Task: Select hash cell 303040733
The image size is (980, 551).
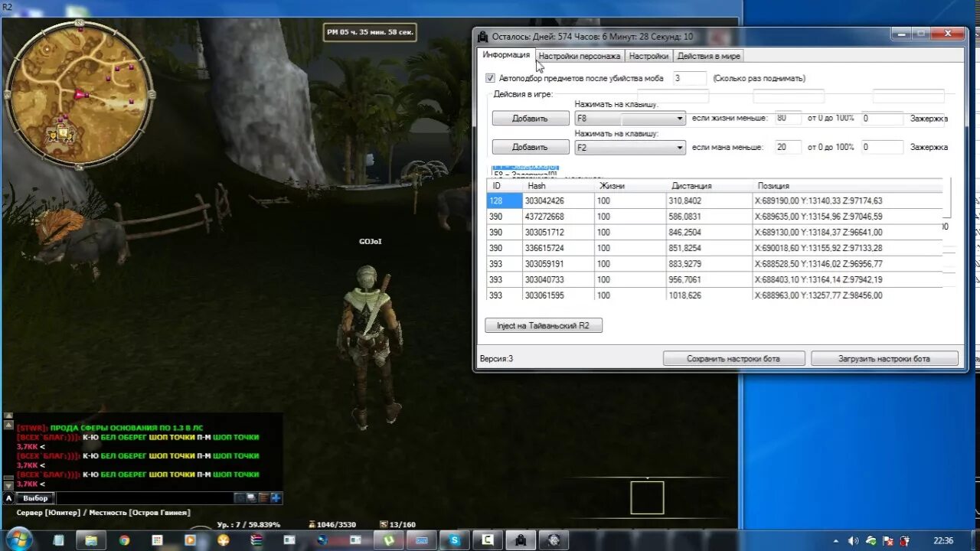Action: coord(558,279)
